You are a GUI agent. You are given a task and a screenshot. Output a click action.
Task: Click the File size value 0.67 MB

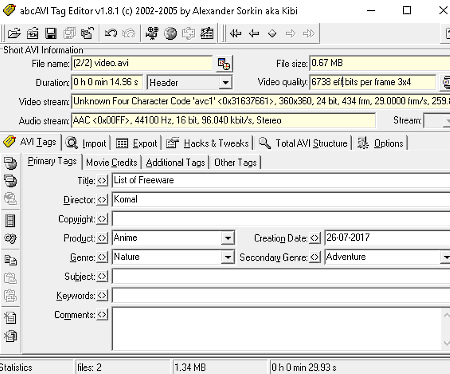coord(327,63)
